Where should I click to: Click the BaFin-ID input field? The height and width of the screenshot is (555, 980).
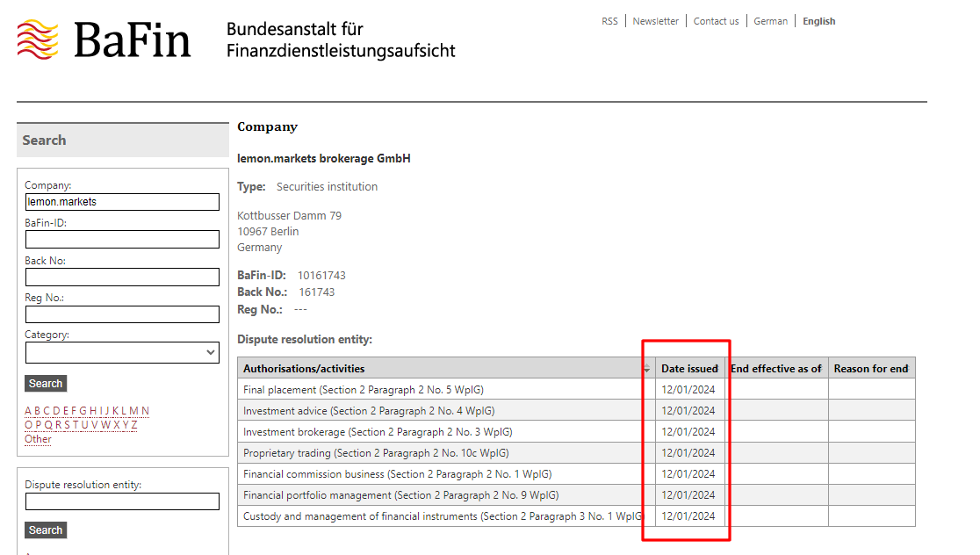[122, 239]
